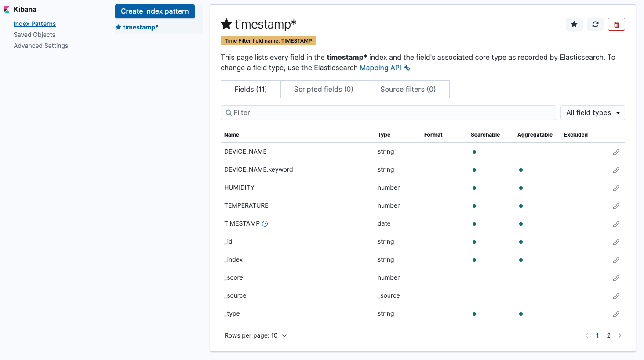644x360 pixels.
Task: Edit _type field pencil icon
Action: pyautogui.click(x=616, y=314)
